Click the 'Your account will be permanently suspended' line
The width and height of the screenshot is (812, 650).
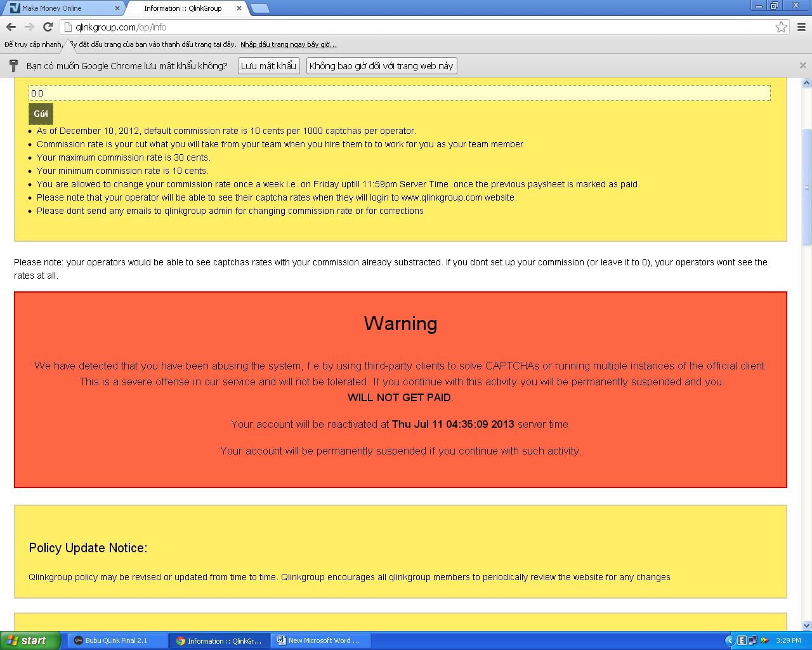[401, 451]
